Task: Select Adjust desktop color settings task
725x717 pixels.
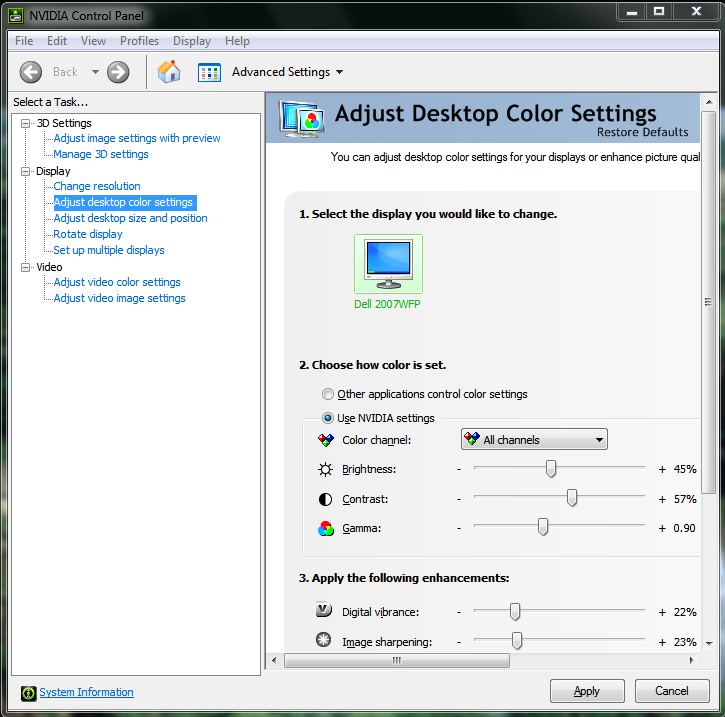Action: 125,202
